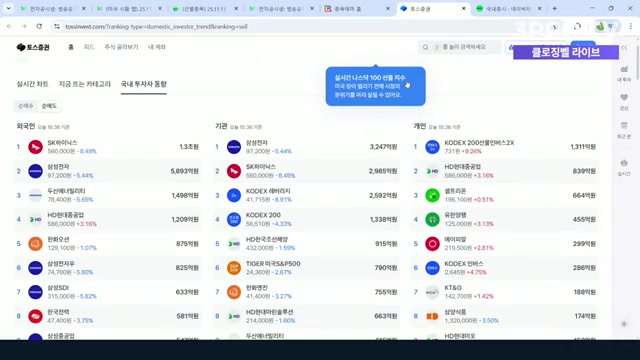Open the Chrome profile avatar

pyautogui.click(x=600, y=26)
